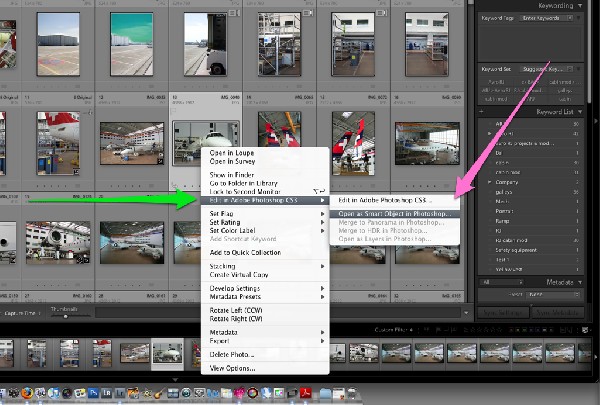Launch Photoshop from the Dock

click(x=93, y=393)
